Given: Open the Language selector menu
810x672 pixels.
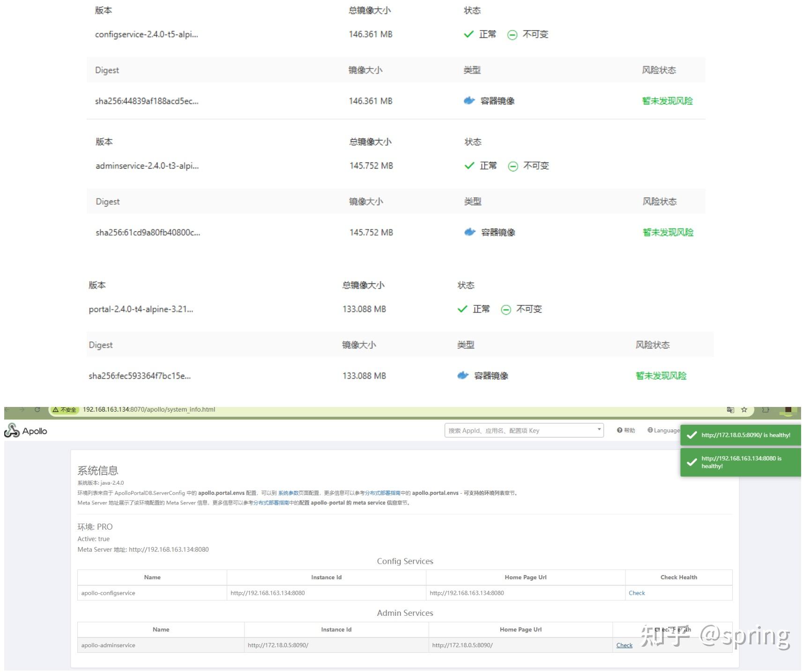Looking at the screenshot, I should pyautogui.click(x=665, y=430).
